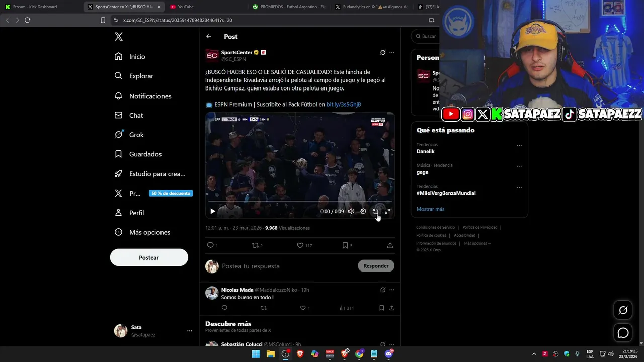The height and width of the screenshot is (362, 644).
Task: Play the SportsCenter video
Action: pos(212,211)
